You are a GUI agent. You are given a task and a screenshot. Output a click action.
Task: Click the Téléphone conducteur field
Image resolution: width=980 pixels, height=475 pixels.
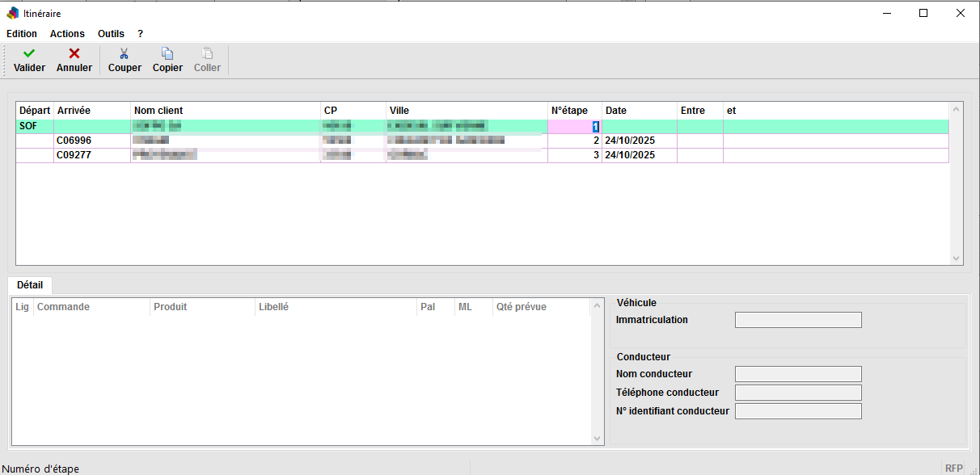click(x=797, y=393)
